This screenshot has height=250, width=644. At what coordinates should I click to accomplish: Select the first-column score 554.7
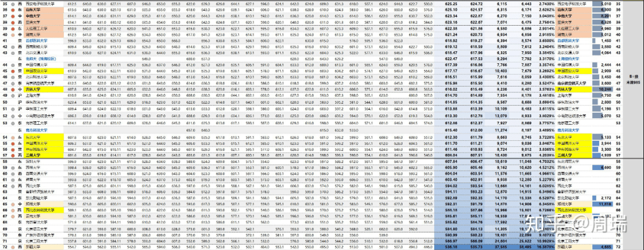click(72, 247)
